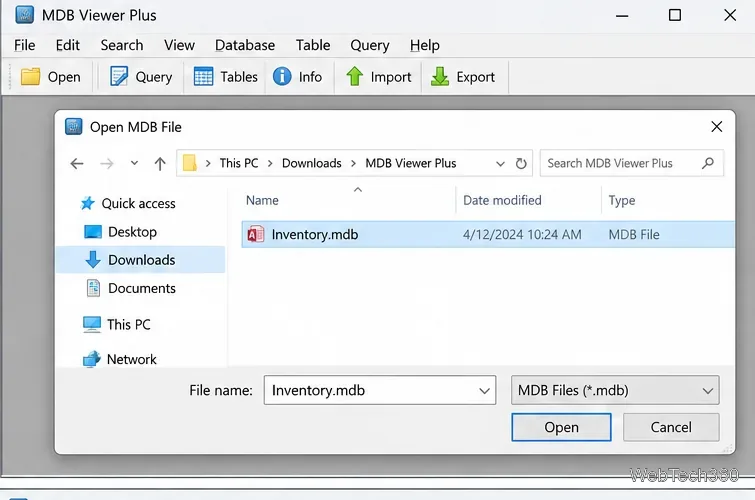Image resolution: width=755 pixels, height=500 pixels.
Task: Open the View menu
Action: [179, 45]
